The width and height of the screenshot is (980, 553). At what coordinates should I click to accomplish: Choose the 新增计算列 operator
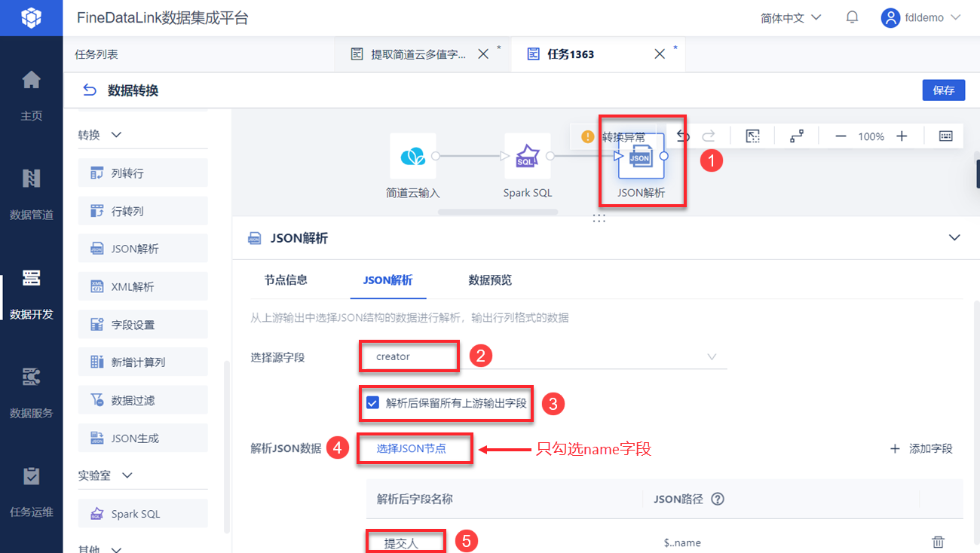pyautogui.click(x=142, y=362)
